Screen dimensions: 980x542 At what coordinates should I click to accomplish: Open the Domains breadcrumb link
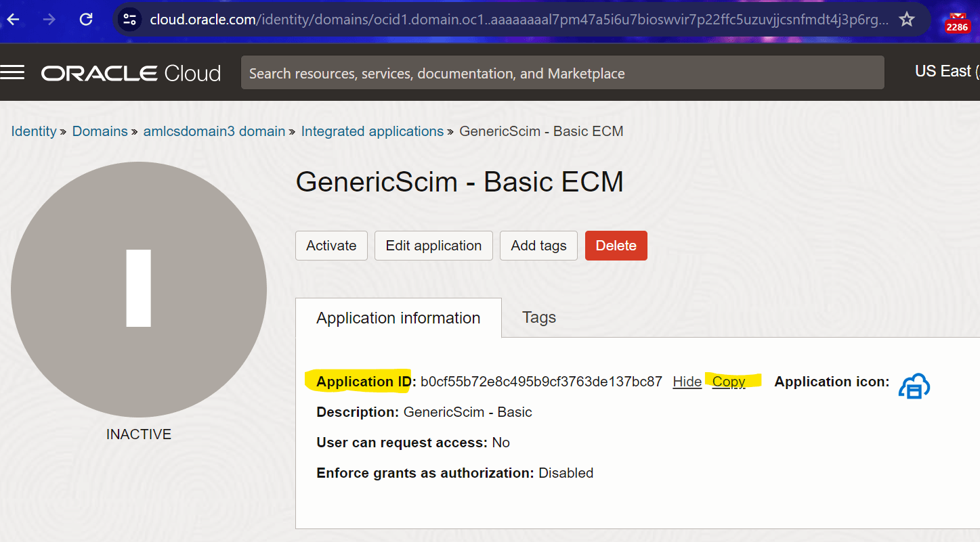pyautogui.click(x=100, y=131)
